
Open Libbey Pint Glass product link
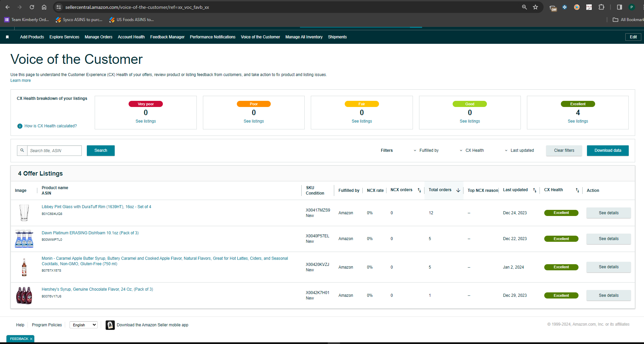pyautogui.click(x=96, y=207)
